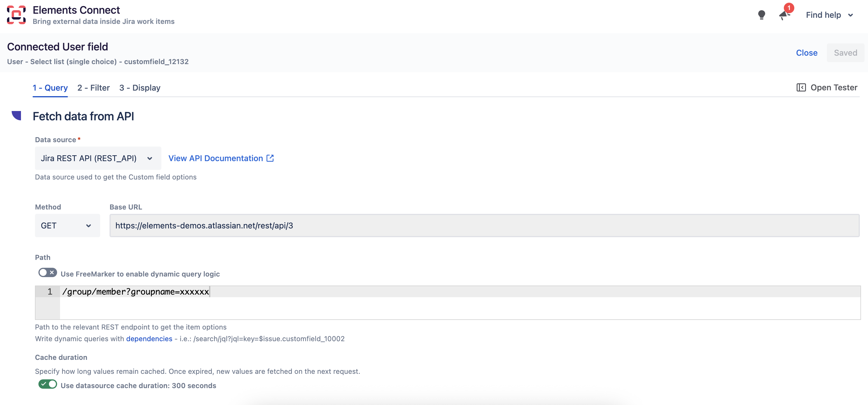Viewport: 868px width, 405px height.
Task: Open the dependencies documentation link
Action: click(149, 339)
